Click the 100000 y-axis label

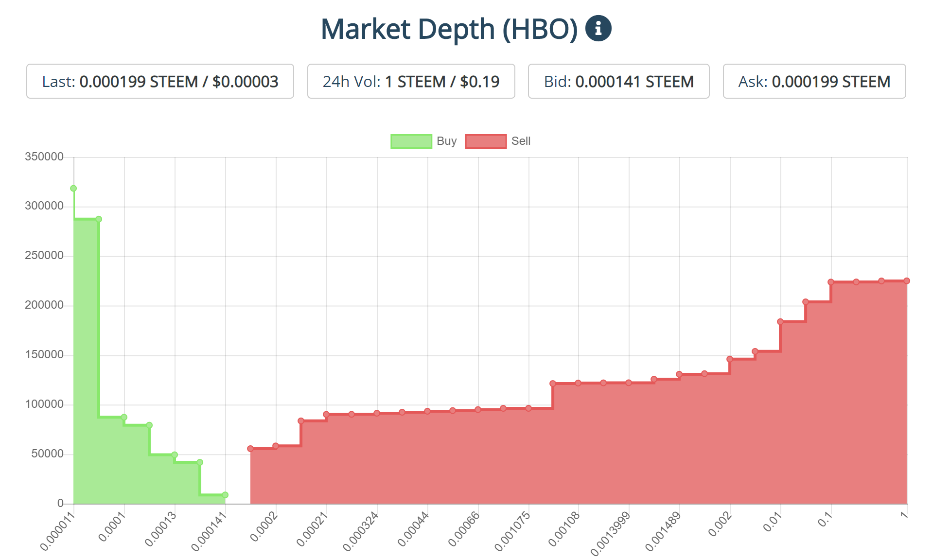tap(44, 404)
